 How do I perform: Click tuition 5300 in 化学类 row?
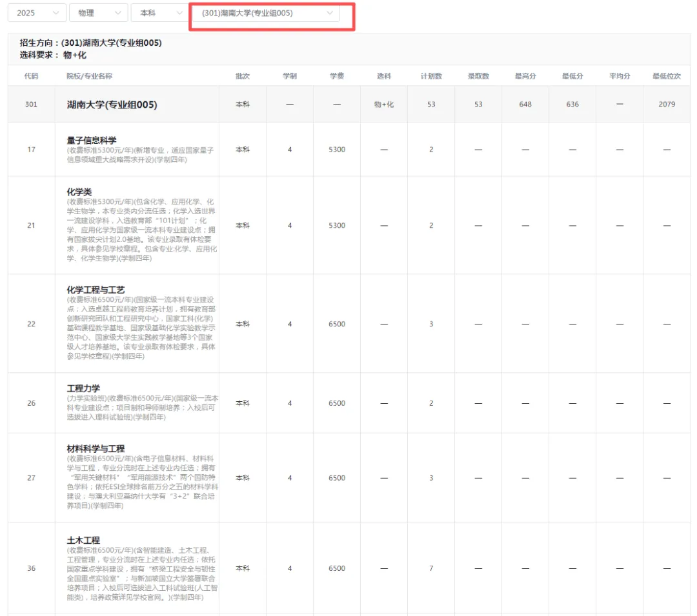coord(337,226)
